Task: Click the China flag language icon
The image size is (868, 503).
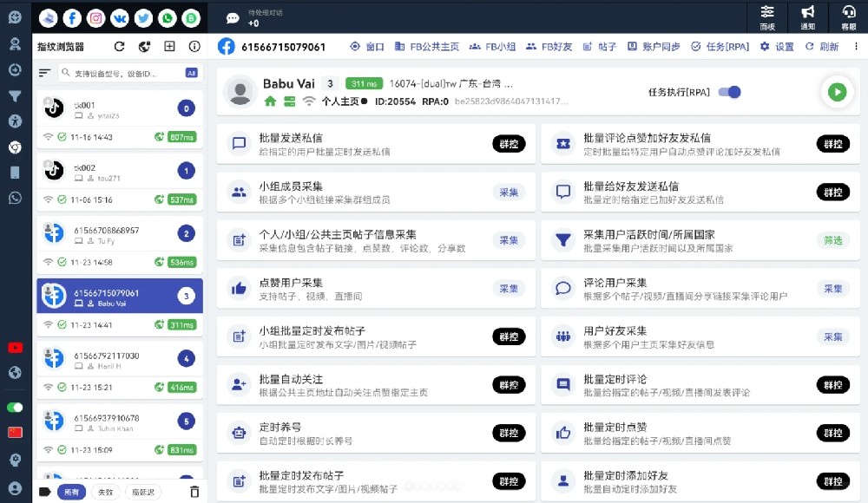Action: (x=15, y=432)
